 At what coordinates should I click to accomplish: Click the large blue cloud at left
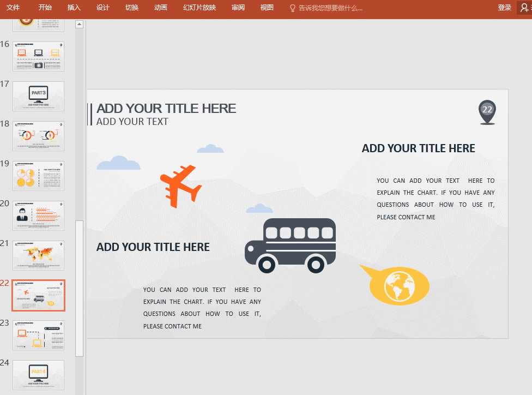click(x=118, y=163)
